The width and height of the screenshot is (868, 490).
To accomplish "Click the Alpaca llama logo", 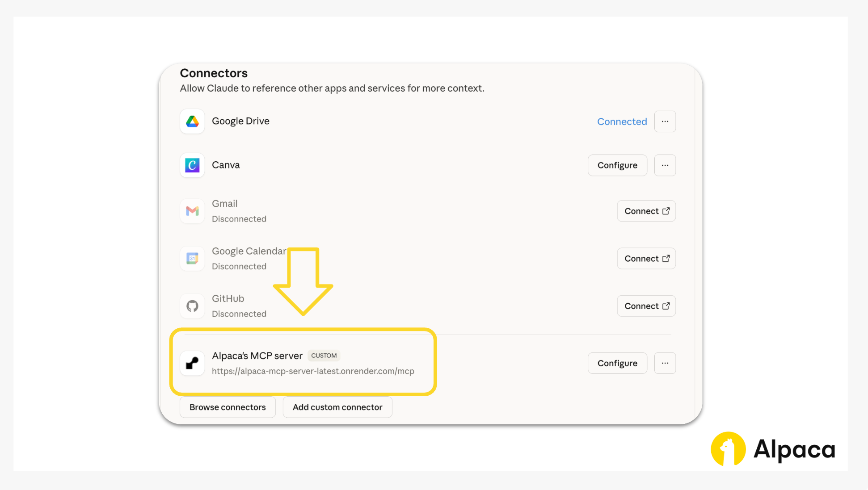I will 728,448.
